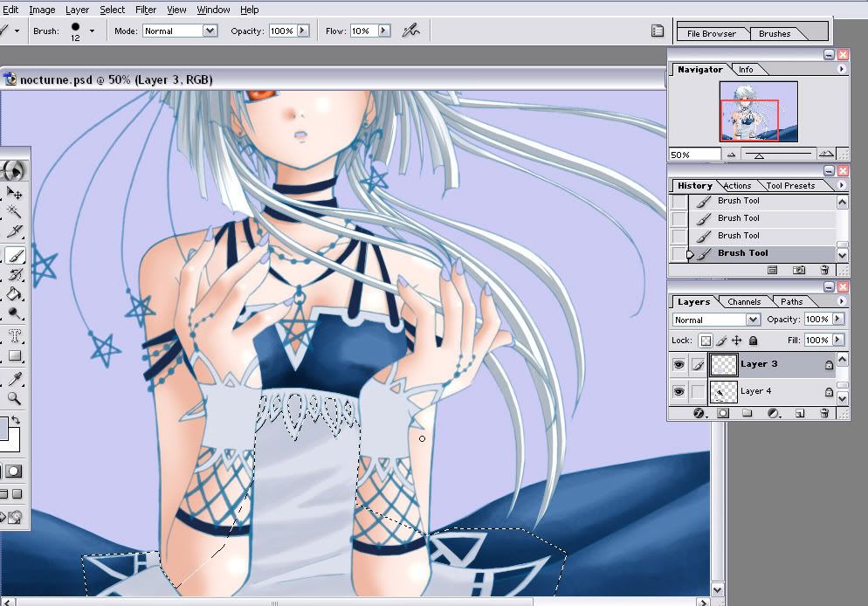Switch to the Channels tab
Screen dimensions: 868x606
(744, 301)
